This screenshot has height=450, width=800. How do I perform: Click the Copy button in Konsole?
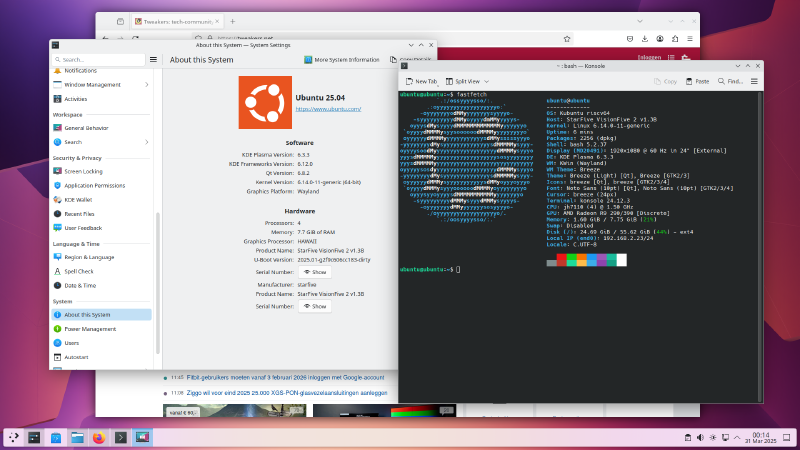665,82
